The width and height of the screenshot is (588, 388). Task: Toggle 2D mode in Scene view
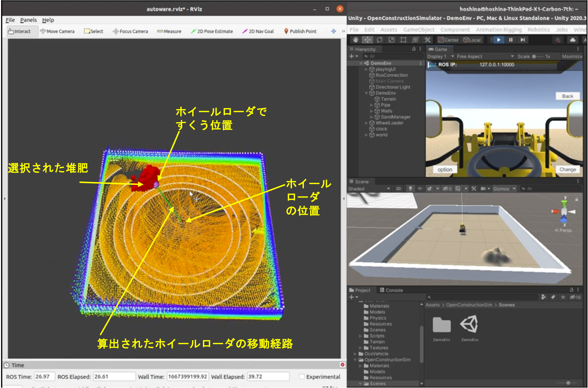[398, 189]
